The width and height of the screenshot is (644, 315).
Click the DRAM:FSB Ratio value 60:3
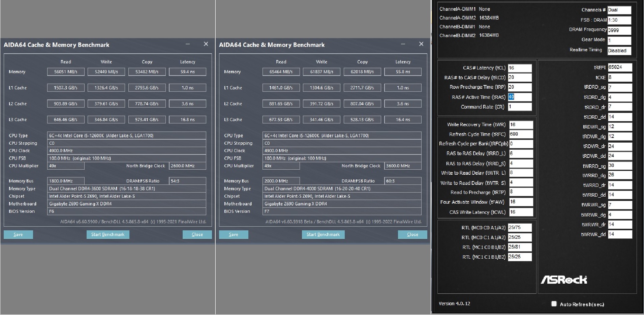click(403, 181)
